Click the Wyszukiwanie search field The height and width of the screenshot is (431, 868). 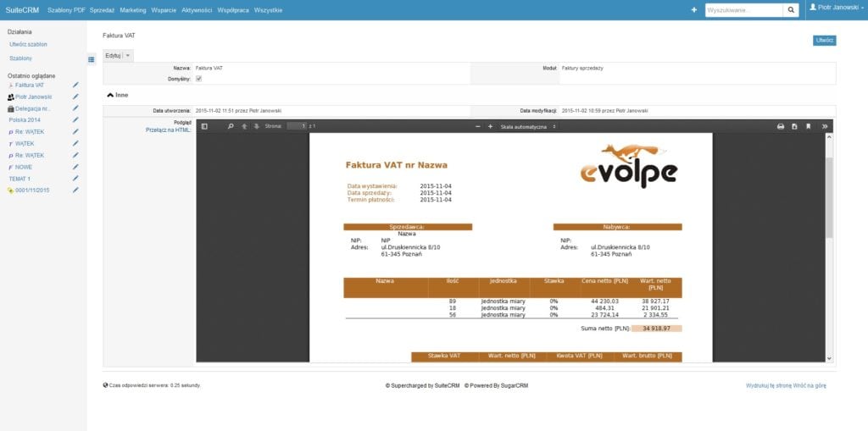coord(743,10)
